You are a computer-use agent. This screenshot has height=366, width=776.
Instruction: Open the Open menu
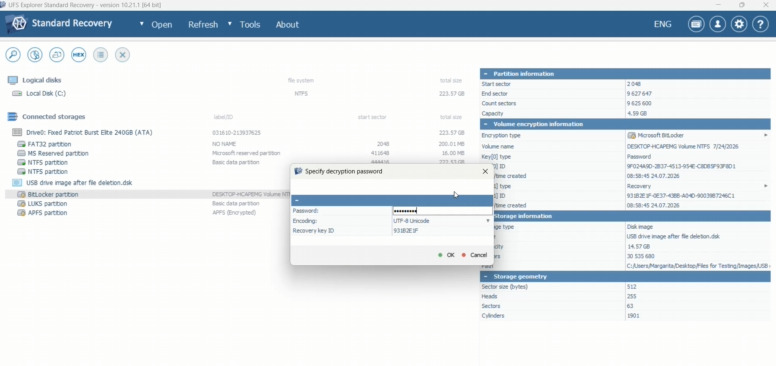coord(162,24)
